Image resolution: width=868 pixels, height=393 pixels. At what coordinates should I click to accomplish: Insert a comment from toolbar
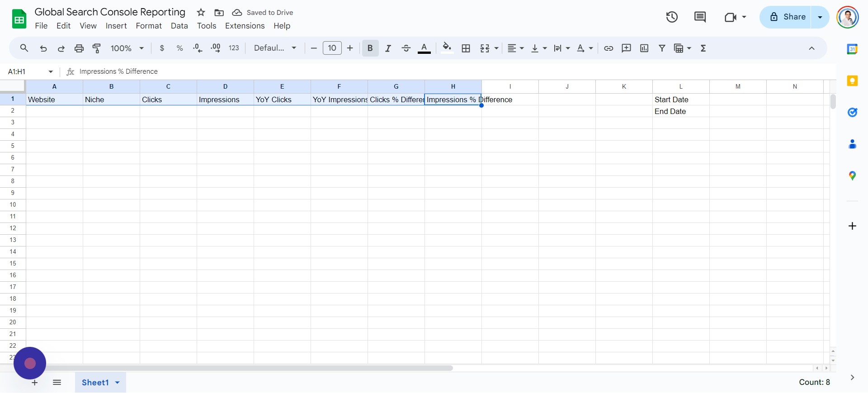pos(626,48)
